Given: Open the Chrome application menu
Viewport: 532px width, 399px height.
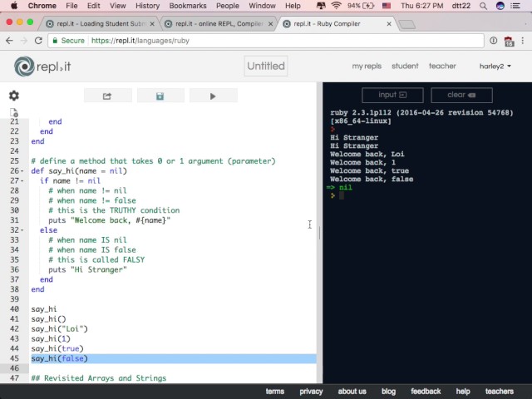Looking at the screenshot, I should coord(42,6).
